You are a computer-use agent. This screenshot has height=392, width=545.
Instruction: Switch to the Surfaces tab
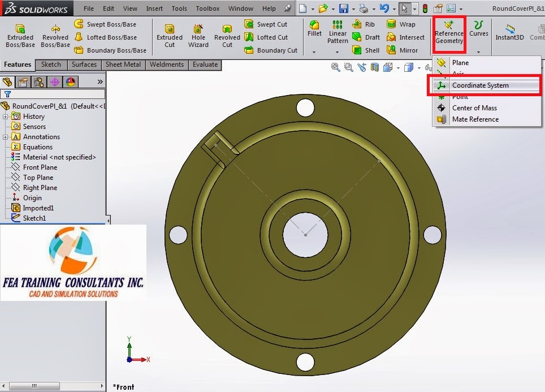tap(84, 64)
